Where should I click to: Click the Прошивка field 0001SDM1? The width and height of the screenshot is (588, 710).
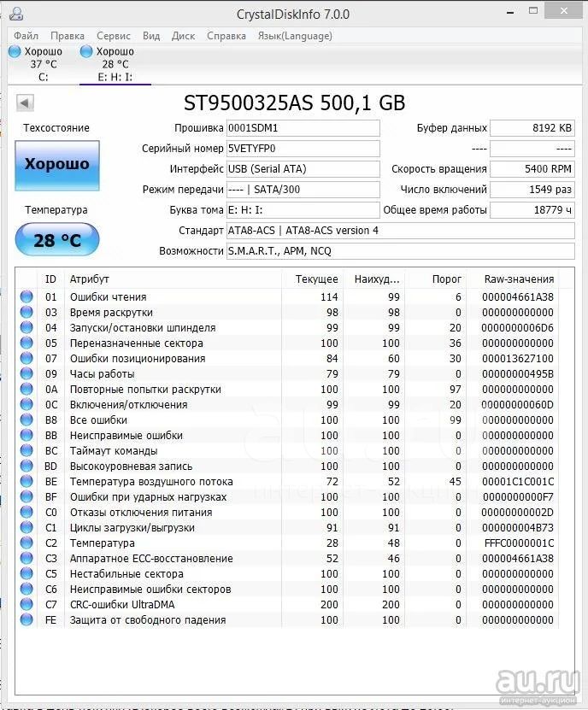click(303, 128)
